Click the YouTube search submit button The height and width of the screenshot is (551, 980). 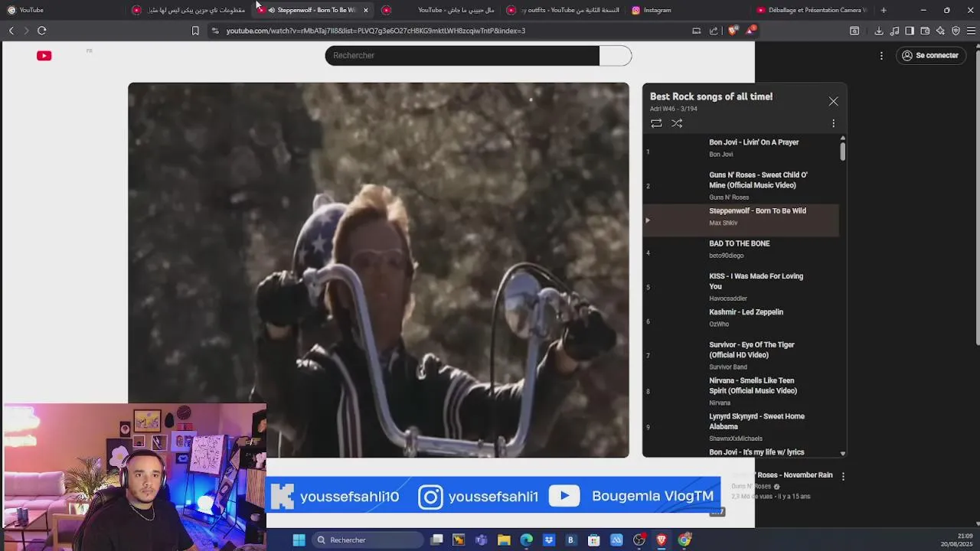(616, 55)
